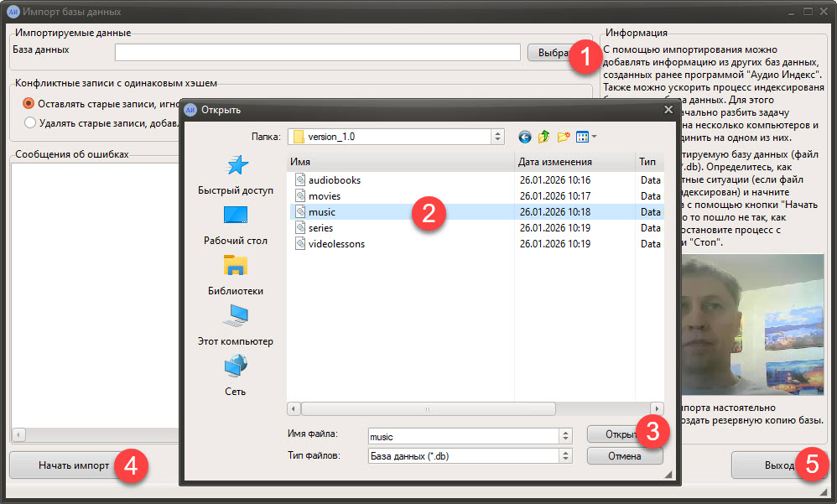Expand the Папка folder dropdown
This screenshot has height=504, width=837.
[x=497, y=137]
